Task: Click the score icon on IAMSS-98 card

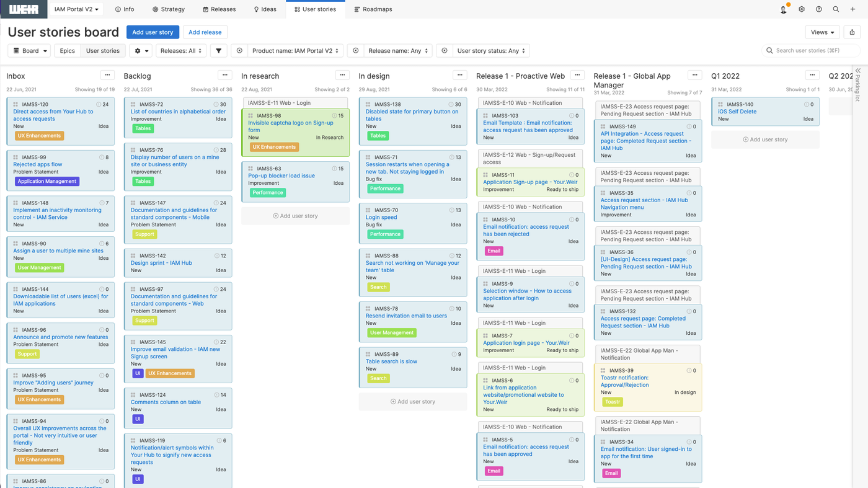Action: pyautogui.click(x=334, y=116)
